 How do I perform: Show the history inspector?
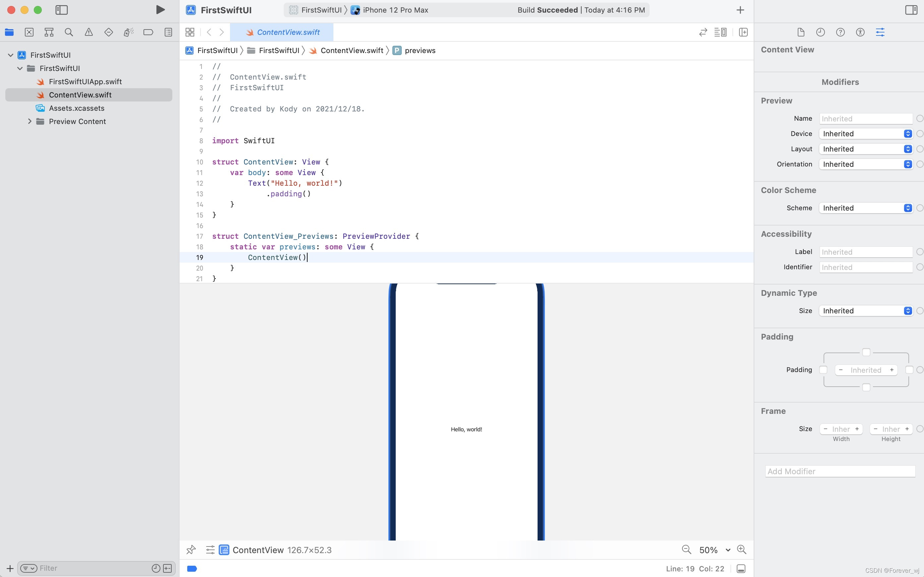tap(821, 32)
